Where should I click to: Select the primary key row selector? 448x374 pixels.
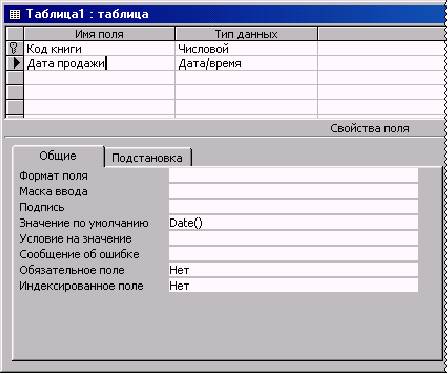coord(14,48)
